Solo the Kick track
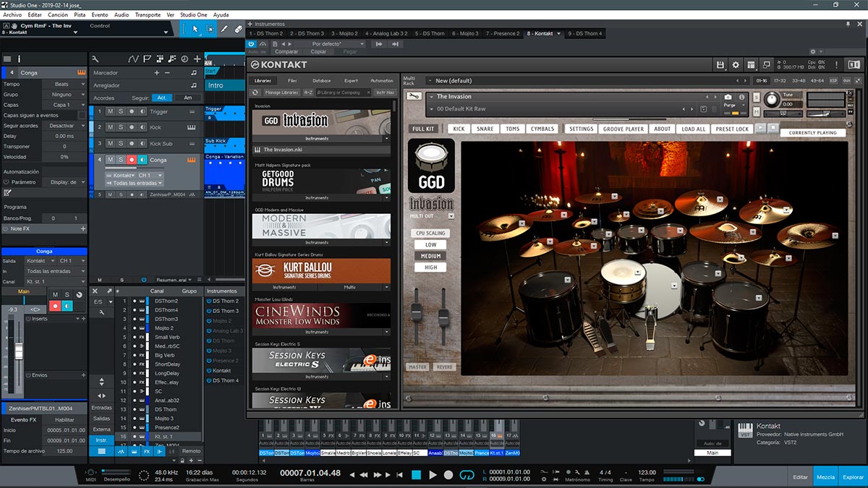Screen dimensions: 868x488 tap(120, 127)
